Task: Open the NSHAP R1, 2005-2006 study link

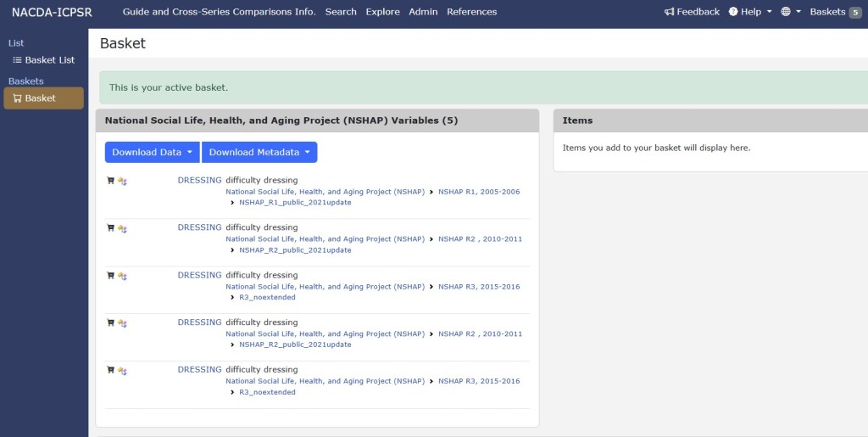Action: click(x=479, y=192)
